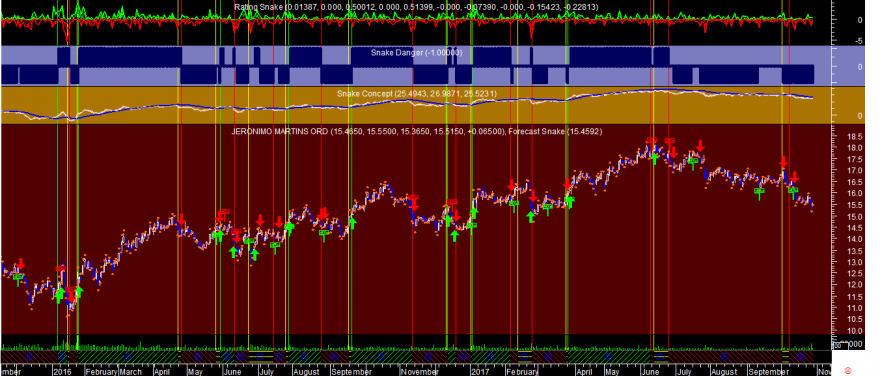This screenshot has height=376, width=880.
Task: Click the leftmost blue circle in bottom ribbon
Action: [29, 356]
